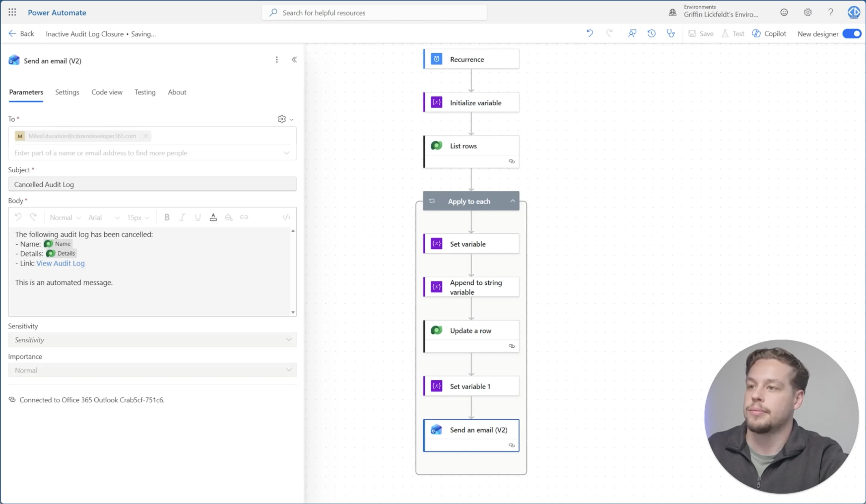Toggle Italic in the body editor
The height and width of the screenshot is (504, 866).
click(x=182, y=217)
